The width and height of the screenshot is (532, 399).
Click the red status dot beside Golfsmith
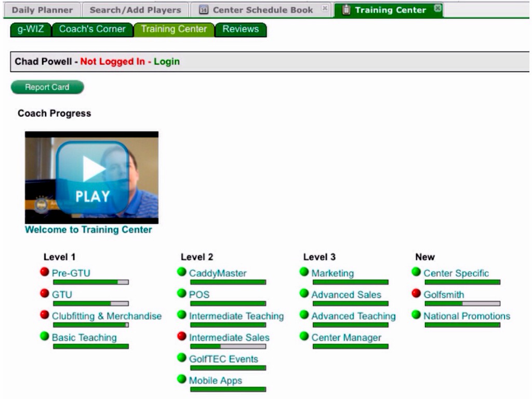416,294
